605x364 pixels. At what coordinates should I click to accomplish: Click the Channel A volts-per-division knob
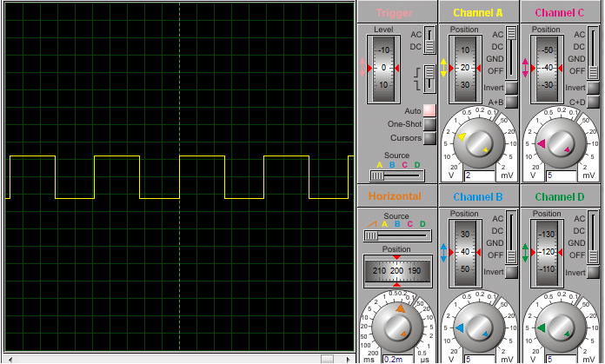(x=478, y=143)
